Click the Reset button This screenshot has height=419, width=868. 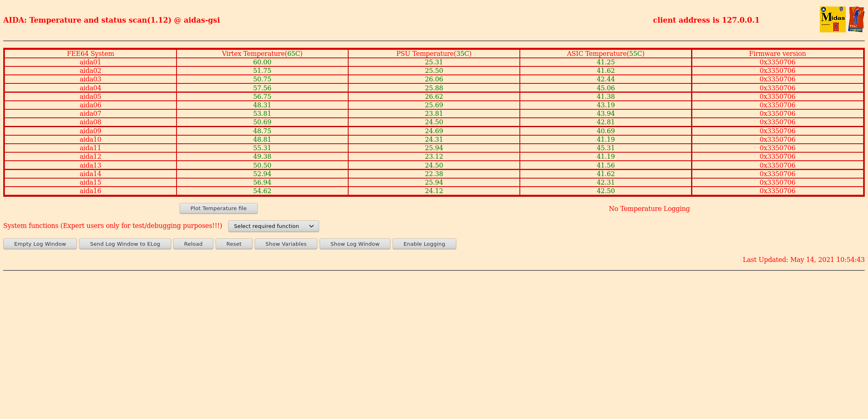[x=234, y=244]
